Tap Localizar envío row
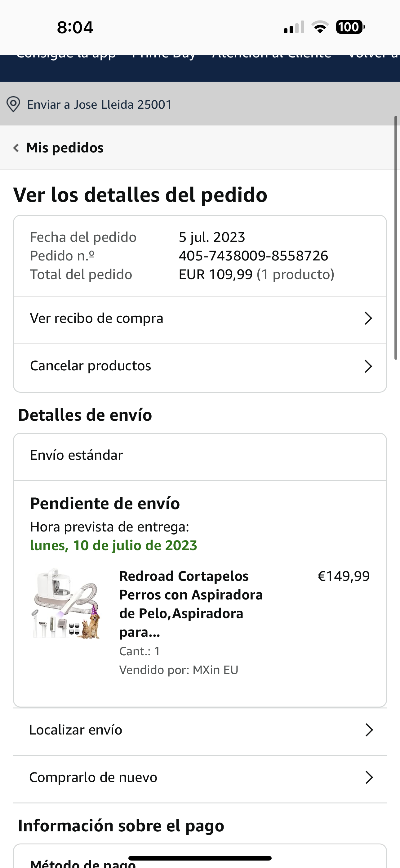Viewport: 400px width, 868px height. (x=76, y=730)
